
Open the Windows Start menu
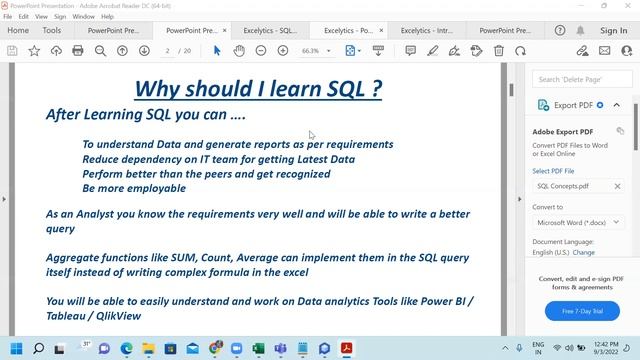point(17,349)
